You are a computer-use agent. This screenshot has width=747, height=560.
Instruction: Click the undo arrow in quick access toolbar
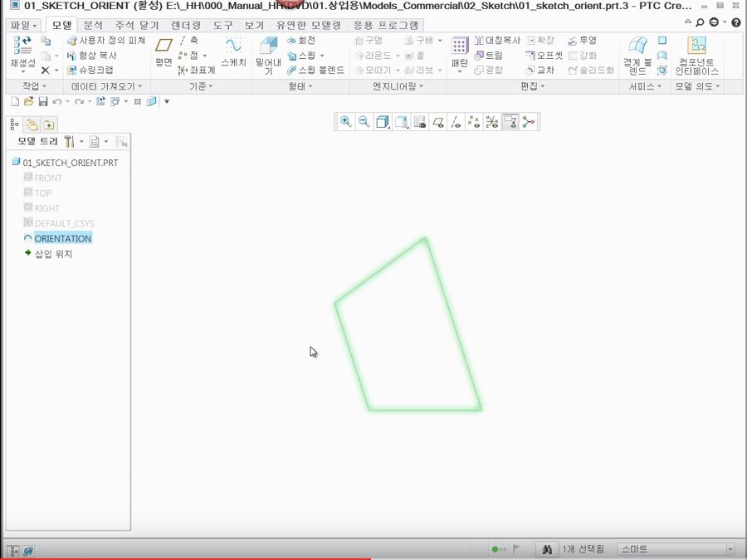click(x=57, y=101)
